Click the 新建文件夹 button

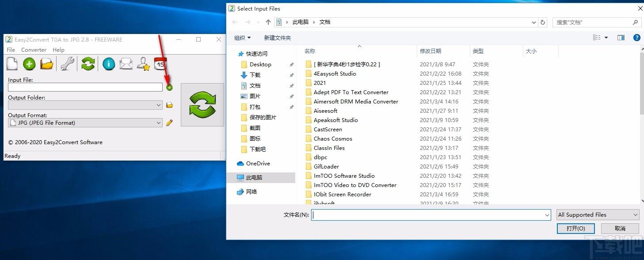click(x=278, y=38)
